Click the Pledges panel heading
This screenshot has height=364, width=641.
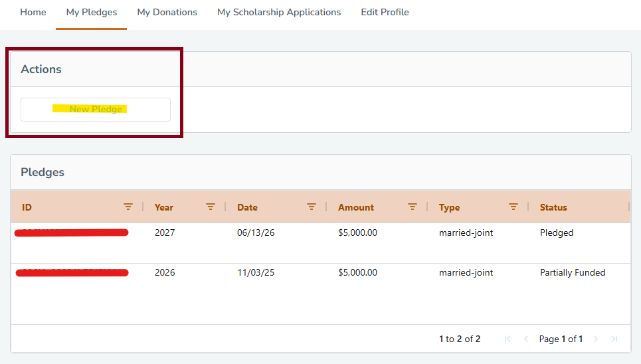tap(43, 172)
